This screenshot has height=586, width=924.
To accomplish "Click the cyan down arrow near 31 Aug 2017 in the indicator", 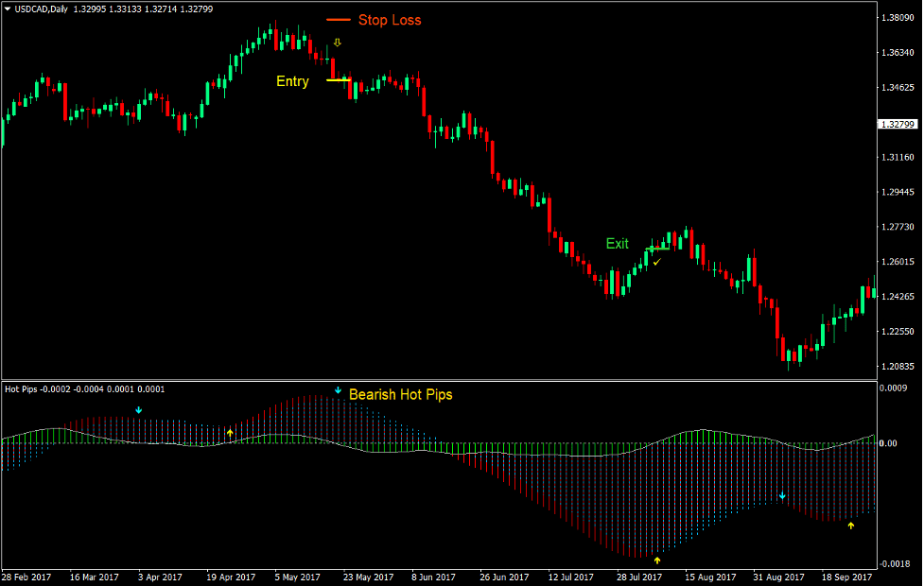I will point(782,493).
